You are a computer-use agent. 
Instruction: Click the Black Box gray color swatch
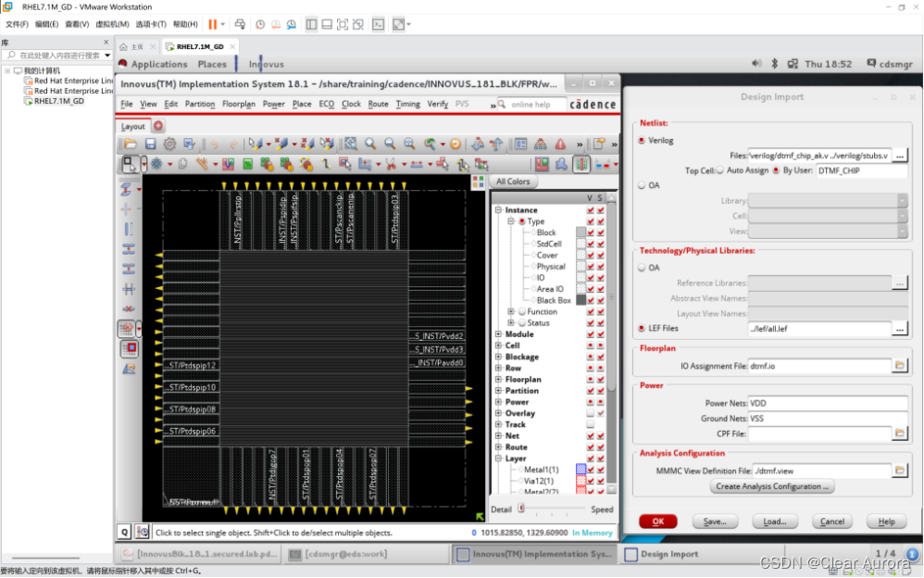581,300
